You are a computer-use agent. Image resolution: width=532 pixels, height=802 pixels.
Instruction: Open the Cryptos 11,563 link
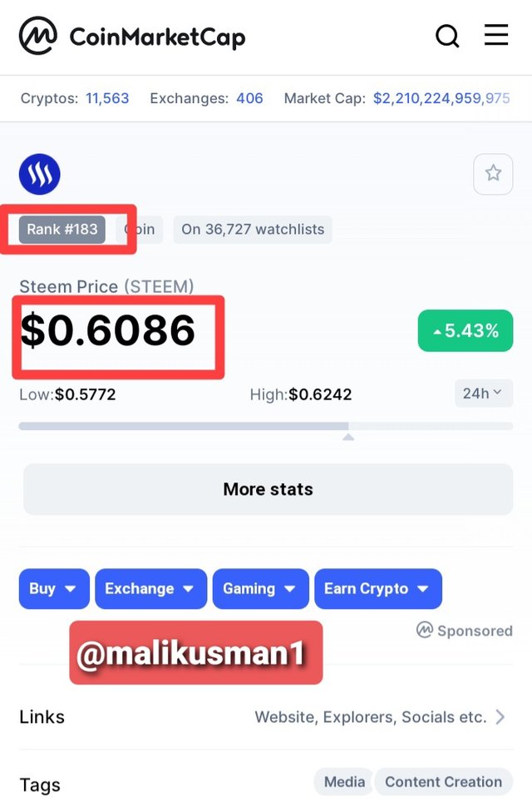pyautogui.click(x=107, y=98)
